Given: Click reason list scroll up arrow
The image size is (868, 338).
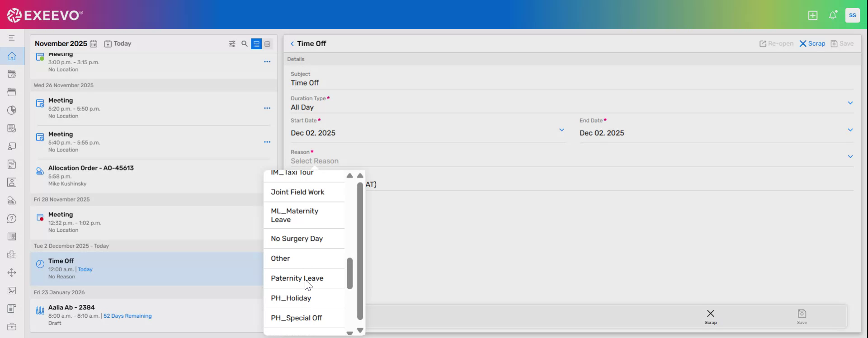Looking at the screenshot, I should (x=349, y=175).
